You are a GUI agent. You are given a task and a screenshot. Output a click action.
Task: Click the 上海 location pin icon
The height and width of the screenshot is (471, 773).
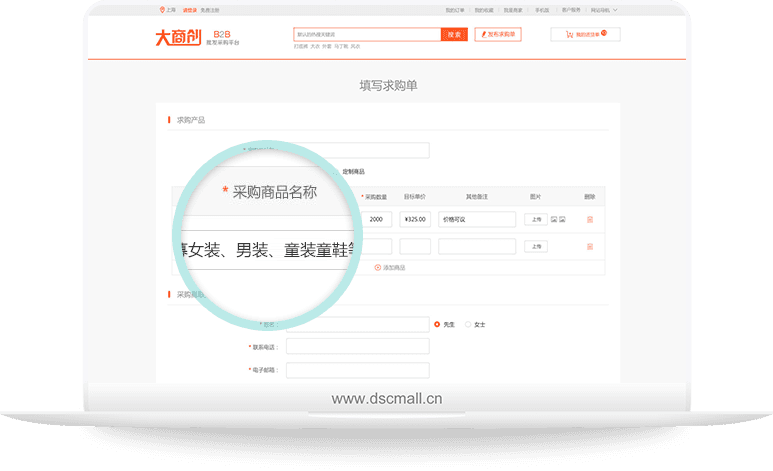(162, 10)
